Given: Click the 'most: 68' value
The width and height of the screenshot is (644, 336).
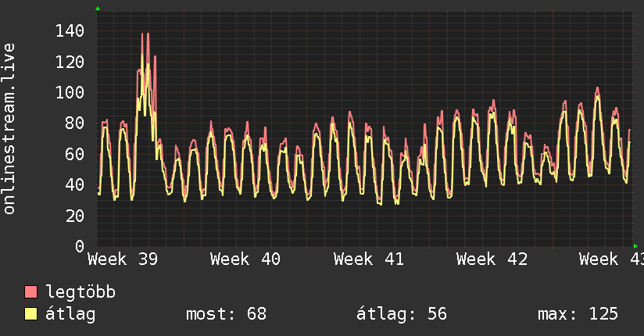Looking at the screenshot, I should 227,314.
